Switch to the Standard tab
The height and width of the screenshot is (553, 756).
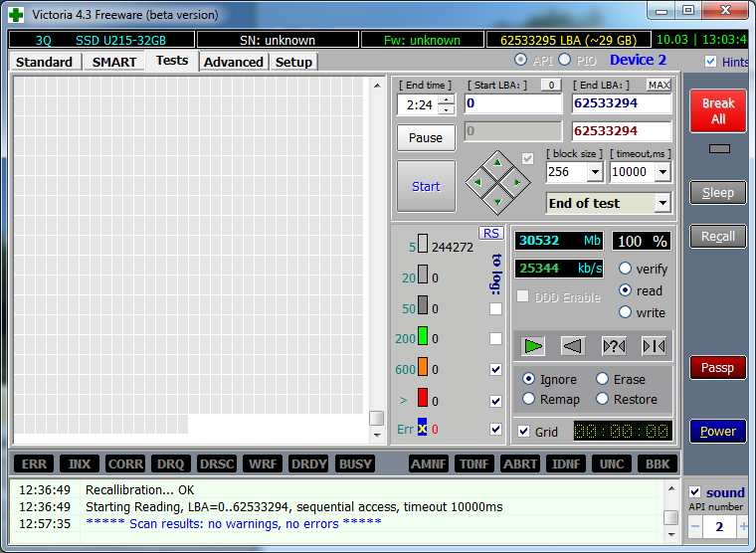(45, 63)
